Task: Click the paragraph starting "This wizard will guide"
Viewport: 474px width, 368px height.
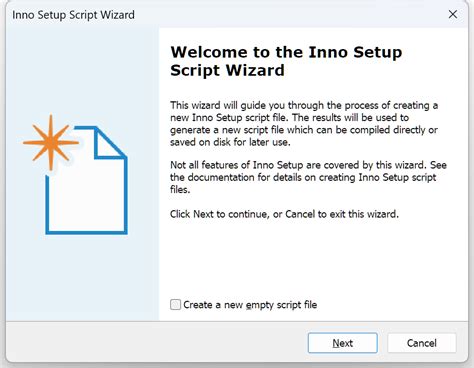Action: tap(304, 124)
